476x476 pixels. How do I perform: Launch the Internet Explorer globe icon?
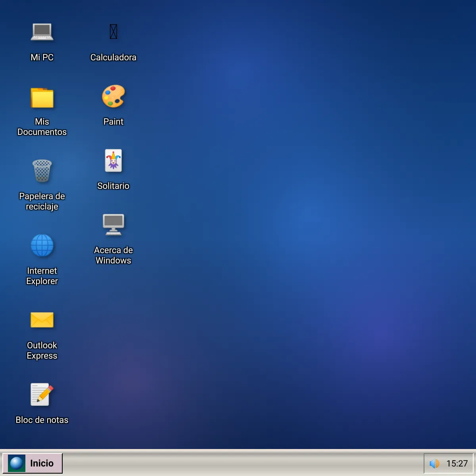[42, 245]
